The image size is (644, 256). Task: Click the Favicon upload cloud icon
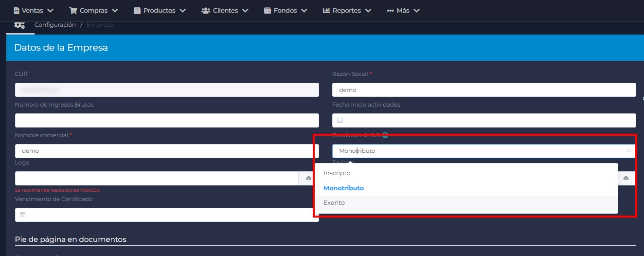coord(626,178)
